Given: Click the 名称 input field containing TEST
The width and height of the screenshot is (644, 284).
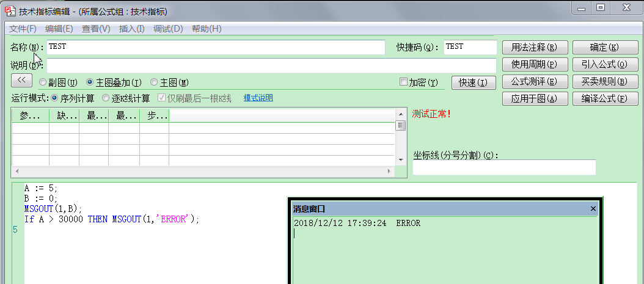Looking at the screenshot, I should [216, 47].
